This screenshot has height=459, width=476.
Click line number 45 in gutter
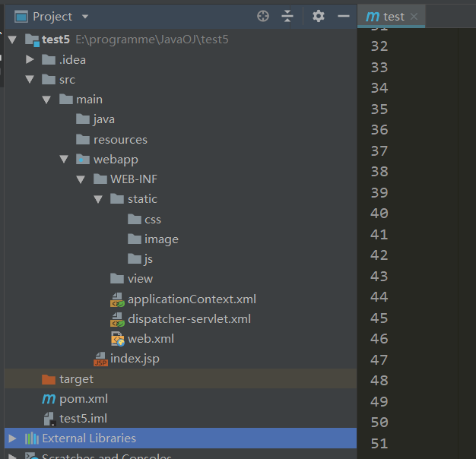pyautogui.click(x=379, y=318)
